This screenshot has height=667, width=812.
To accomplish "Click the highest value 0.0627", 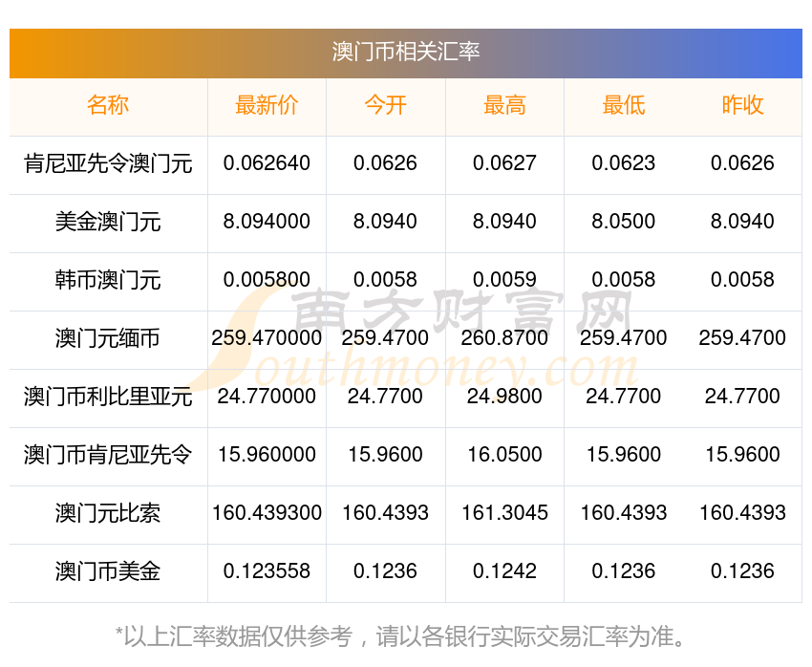I will pyautogui.click(x=504, y=163).
